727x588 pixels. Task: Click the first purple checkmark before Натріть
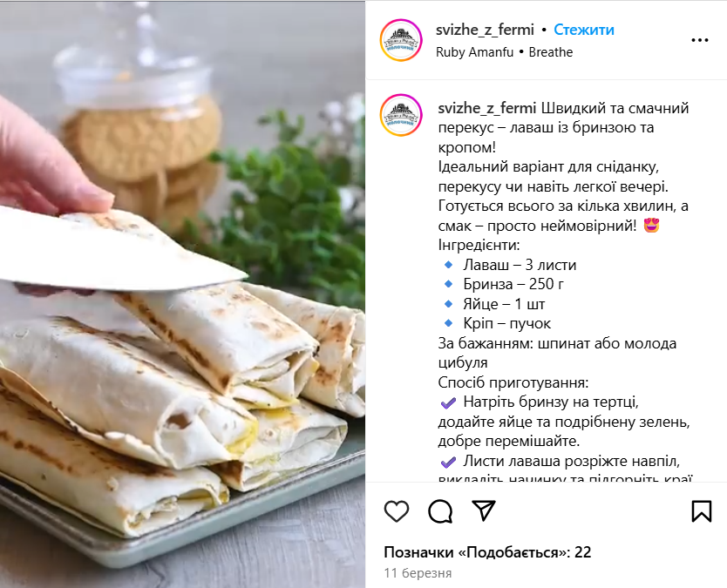point(448,402)
